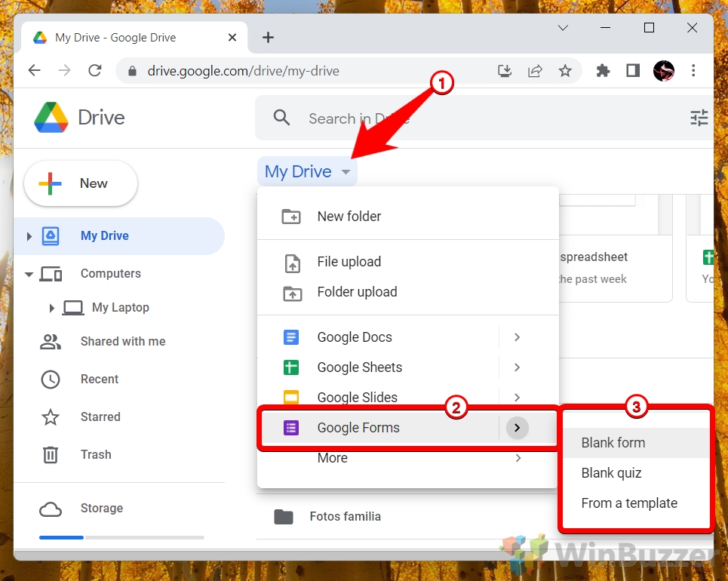Expand the More submenu arrow

click(518, 459)
